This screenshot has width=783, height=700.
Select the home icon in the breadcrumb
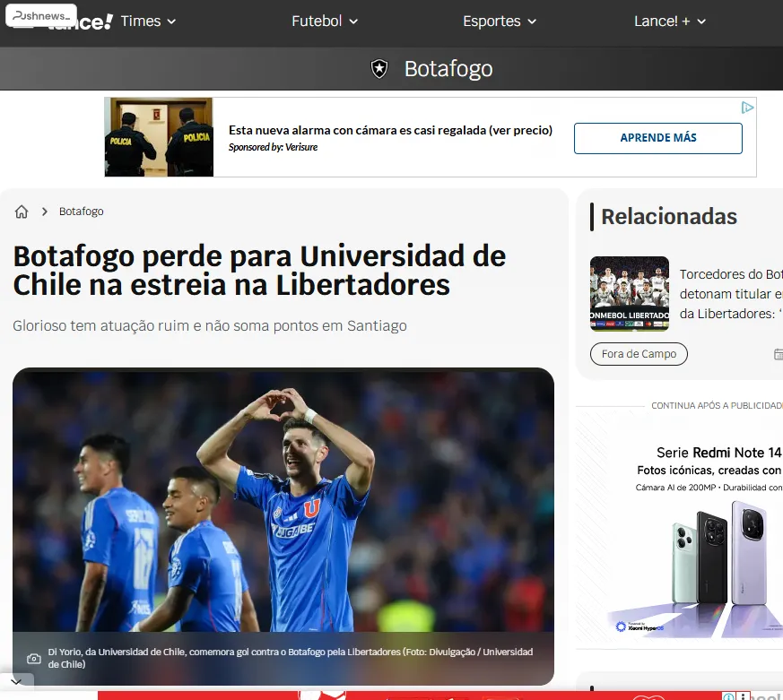point(21,211)
